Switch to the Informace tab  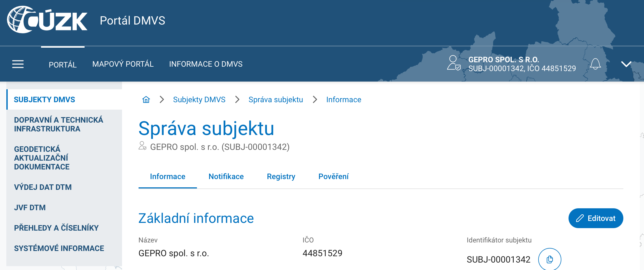coord(167,177)
